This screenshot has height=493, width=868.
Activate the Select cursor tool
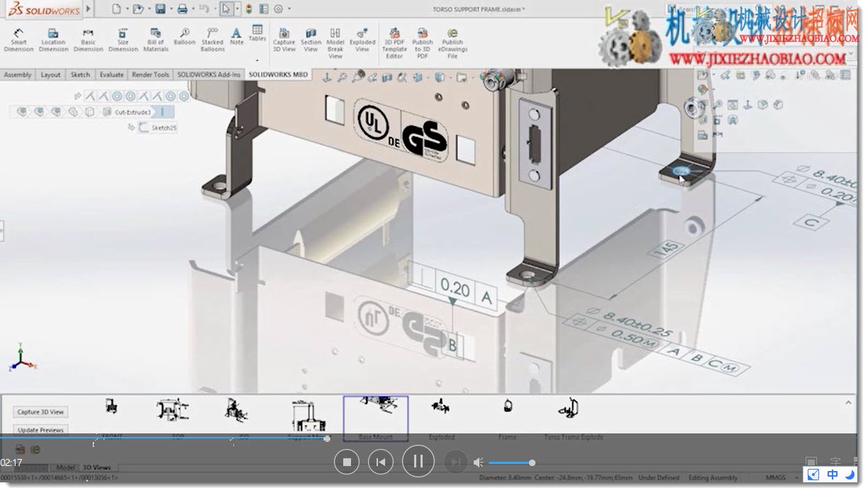click(x=226, y=9)
